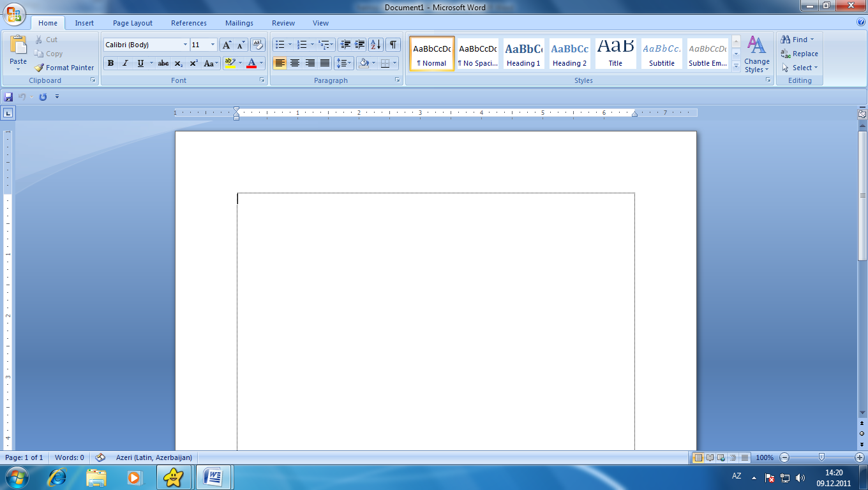Clear formatting with the eraser icon
Viewport: 868px width, 490px height.
pyautogui.click(x=258, y=45)
